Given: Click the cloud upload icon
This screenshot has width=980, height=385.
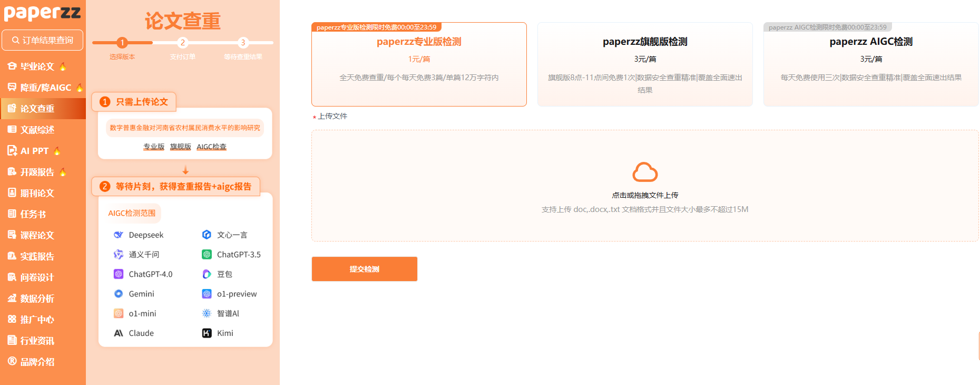Looking at the screenshot, I should coord(645,172).
